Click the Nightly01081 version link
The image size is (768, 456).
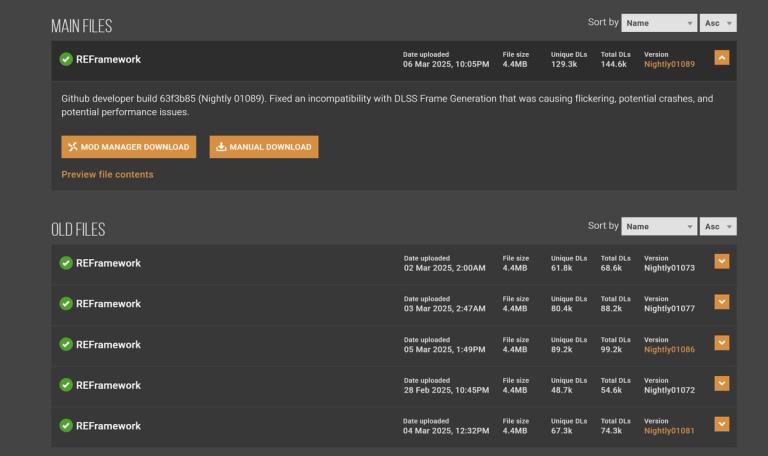pos(669,431)
